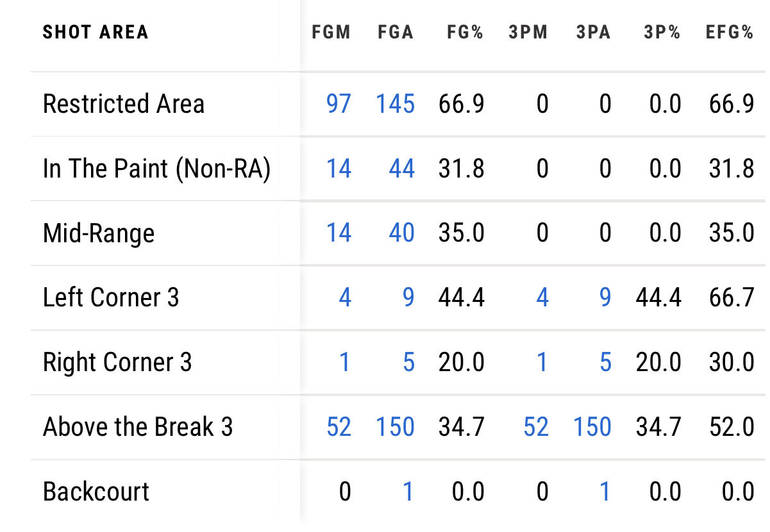Viewport: 770px width, 532px height.
Task: Click In The Paint FGA link 44
Action: [401, 169]
